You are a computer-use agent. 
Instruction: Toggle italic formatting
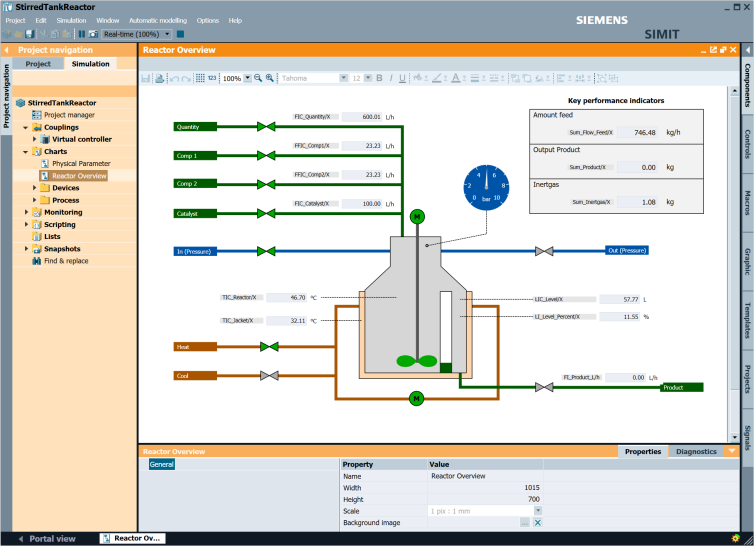391,78
